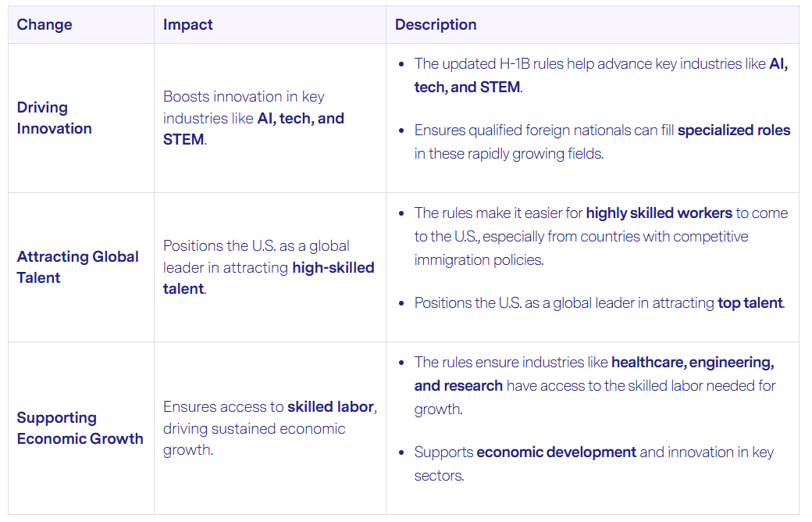This screenshot has width=812, height=522.
Task: Click the bold 'high-skilled talent' text
Action: [x=269, y=278]
